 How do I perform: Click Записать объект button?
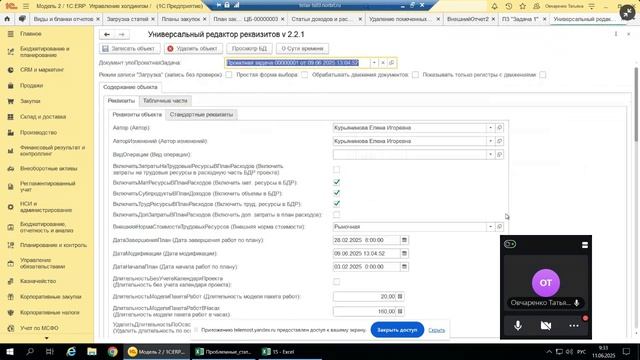pyautogui.click(x=129, y=49)
